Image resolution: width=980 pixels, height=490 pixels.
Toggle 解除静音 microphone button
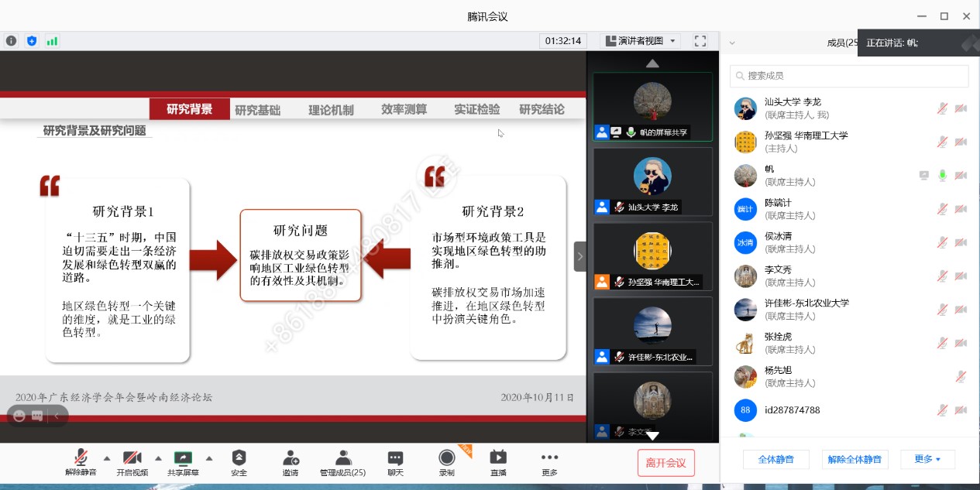point(81,457)
